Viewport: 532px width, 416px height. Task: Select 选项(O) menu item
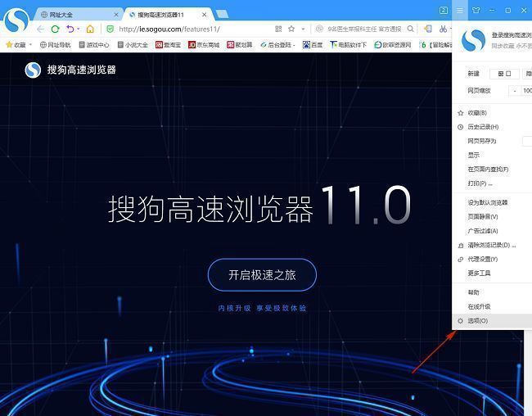(x=492, y=320)
